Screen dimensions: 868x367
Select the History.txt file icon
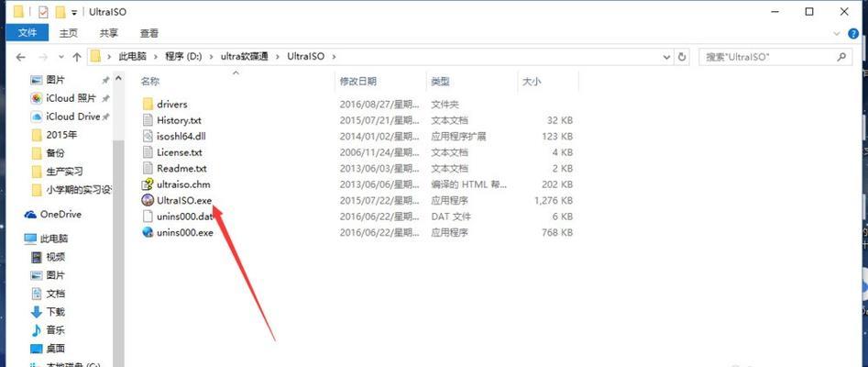[x=148, y=120]
